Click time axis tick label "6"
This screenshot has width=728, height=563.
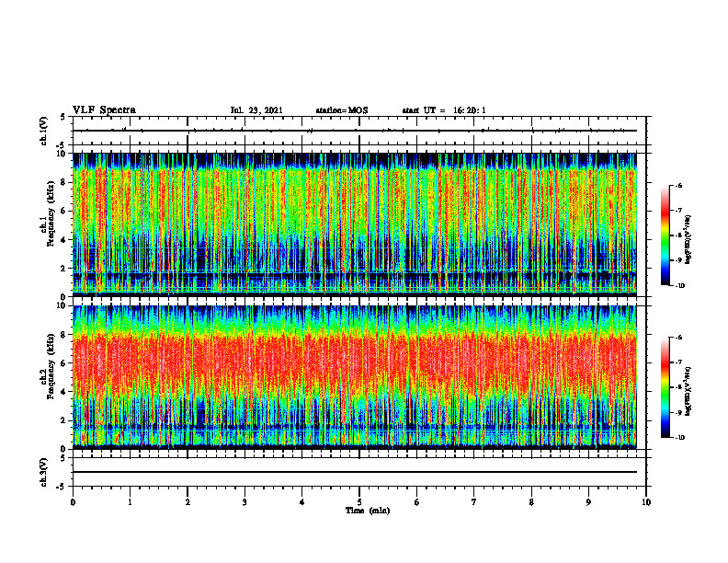417,502
